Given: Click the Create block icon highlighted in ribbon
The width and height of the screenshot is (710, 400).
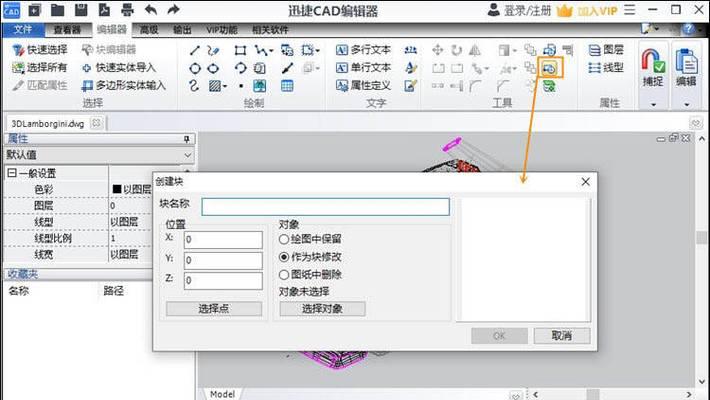Looking at the screenshot, I should tap(550, 68).
